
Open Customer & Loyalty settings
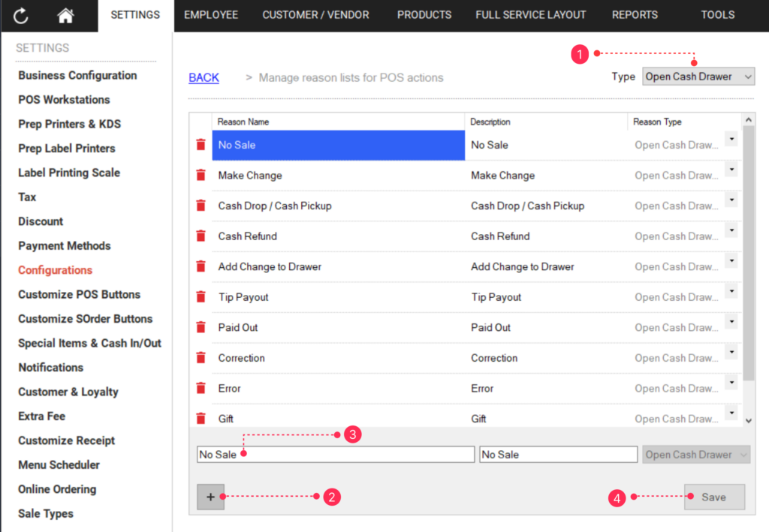tap(68, 392)
